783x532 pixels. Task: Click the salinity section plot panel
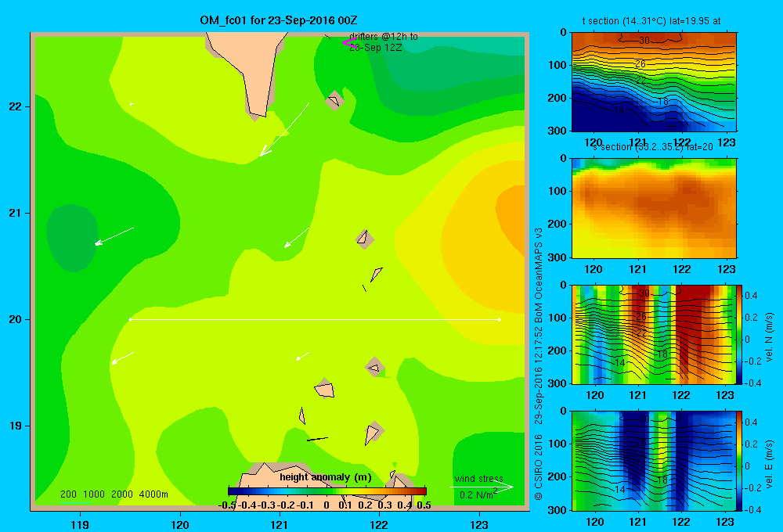654,207
